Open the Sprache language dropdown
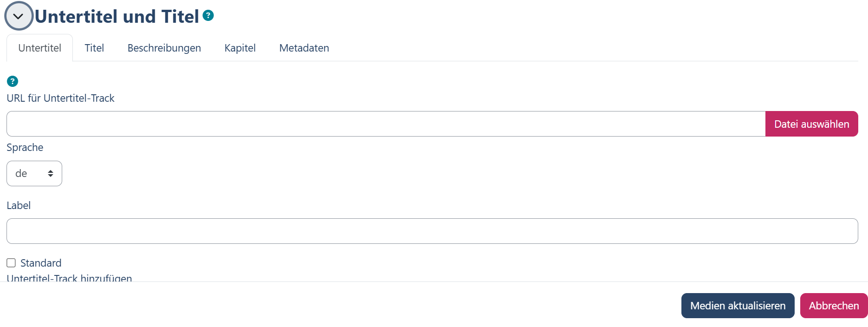Screen dimensions: 868x327 coord(34,174)
